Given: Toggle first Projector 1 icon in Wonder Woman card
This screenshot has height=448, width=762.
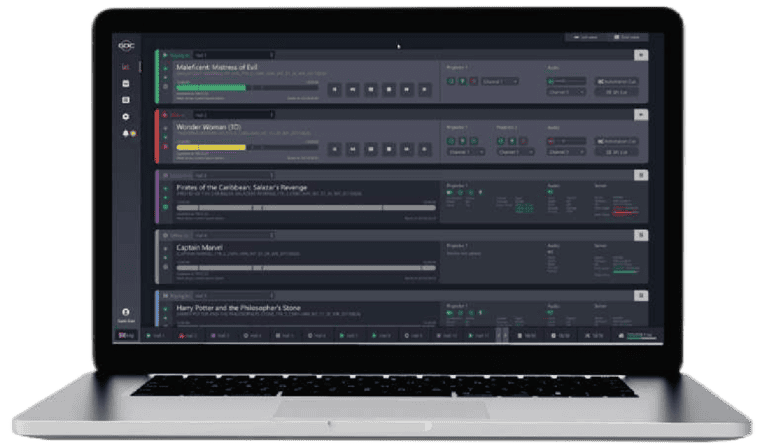Looking at the screenshot, I should (x=451, y=141).
